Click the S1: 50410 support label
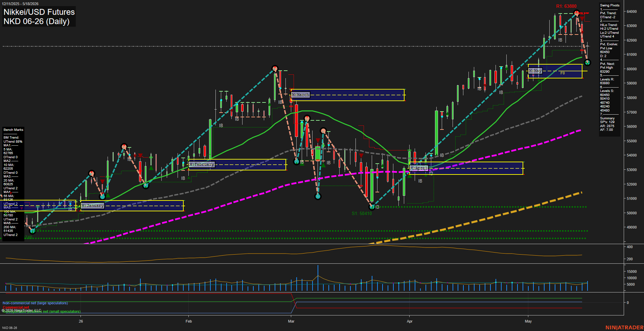The image size is (644, 331). click(362, 213)
